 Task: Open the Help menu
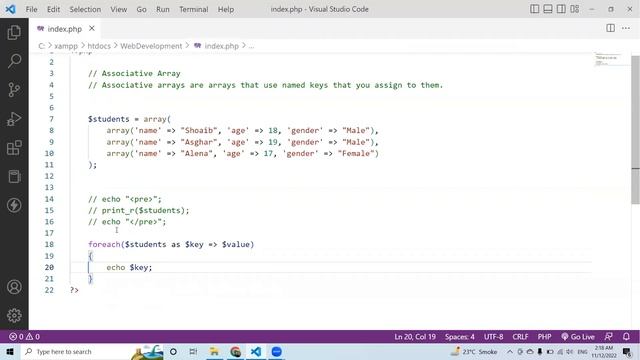pyautogui.click(x=225, y=9)
